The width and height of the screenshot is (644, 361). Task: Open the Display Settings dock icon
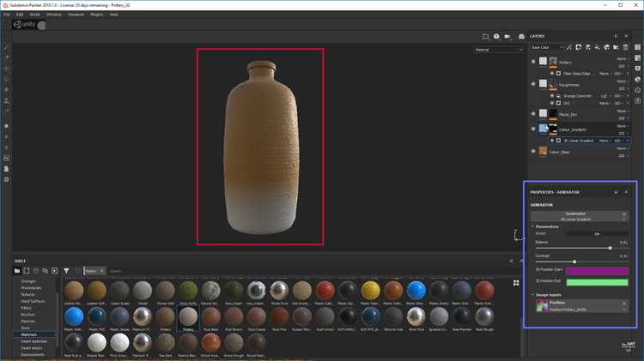click(637, 69)
